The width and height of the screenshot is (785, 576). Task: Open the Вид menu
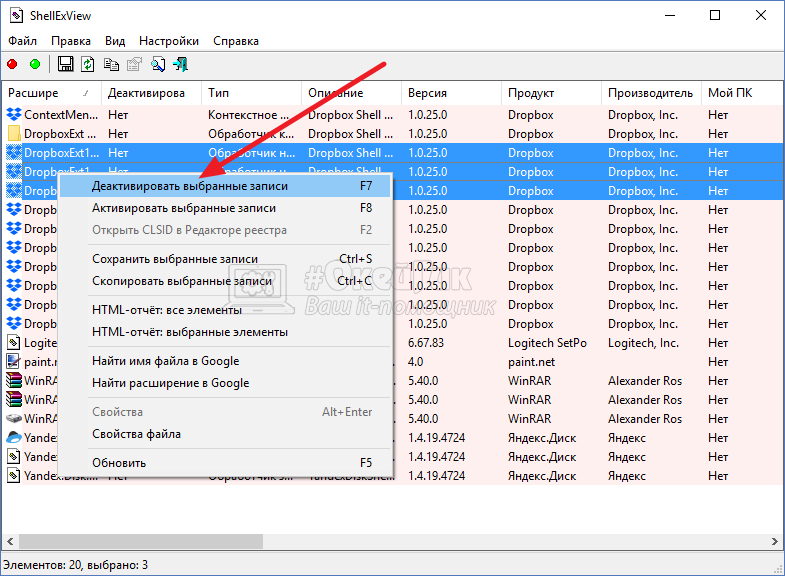click(115, 41)
